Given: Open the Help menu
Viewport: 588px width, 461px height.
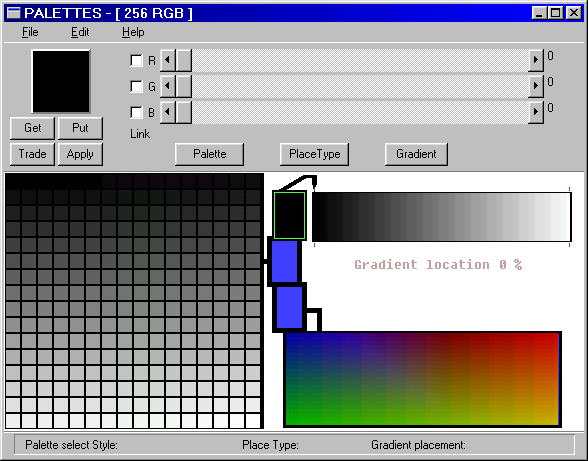Looking at the screenshot, I should (133, 32).
